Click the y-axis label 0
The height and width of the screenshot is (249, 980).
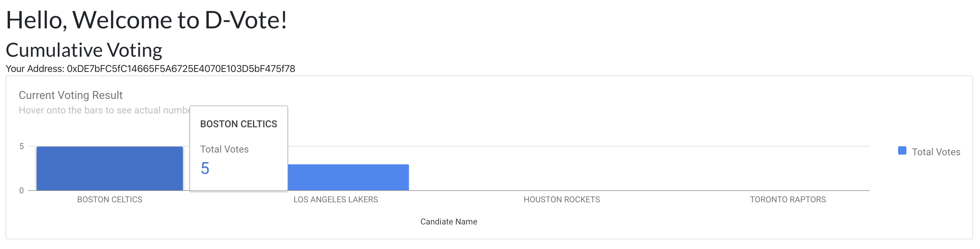22,190
